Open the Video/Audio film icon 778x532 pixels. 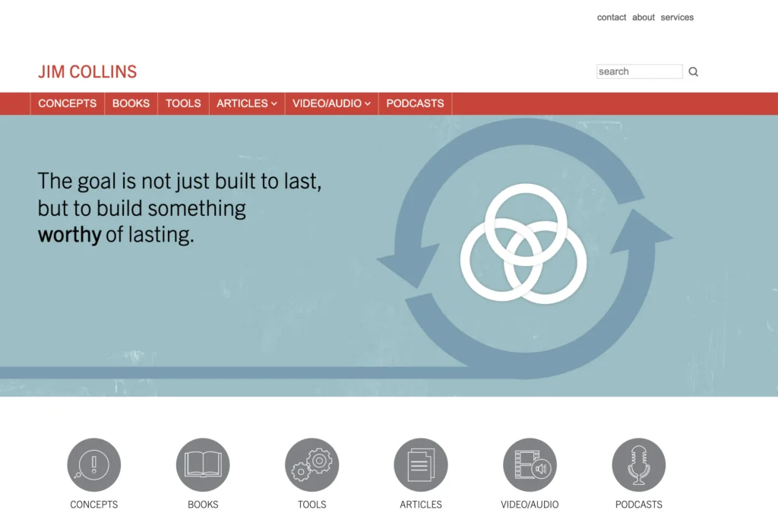530,465
